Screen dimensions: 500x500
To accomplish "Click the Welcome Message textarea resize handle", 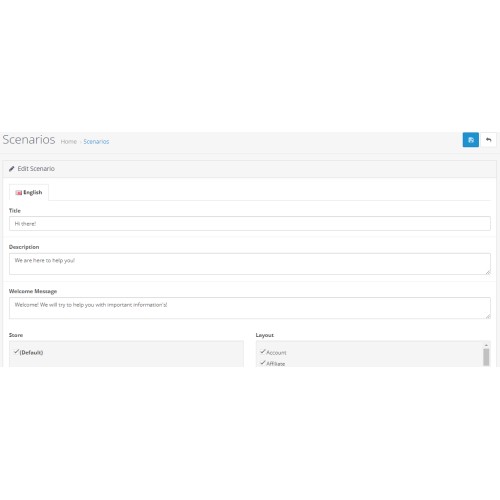I will 488,316.
